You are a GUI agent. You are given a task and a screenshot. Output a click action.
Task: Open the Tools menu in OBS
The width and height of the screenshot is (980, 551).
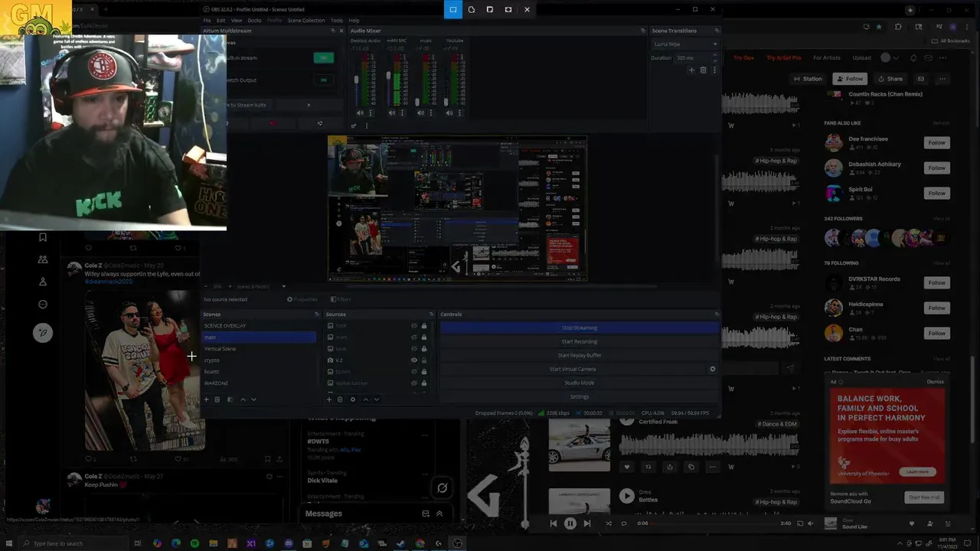(337, 21)
